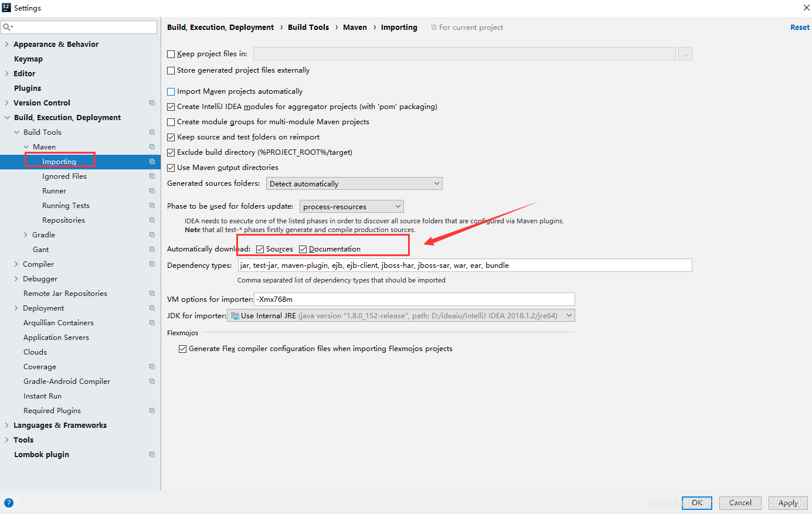The width and height of the screenshot is (812, 514).
Task: Click project-level icon beside Arquillian Containers
Action: click(152, 322)
